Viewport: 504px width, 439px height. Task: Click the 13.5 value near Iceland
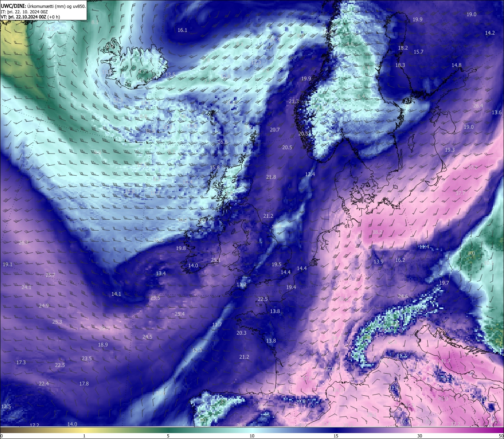tap(170, 75)
